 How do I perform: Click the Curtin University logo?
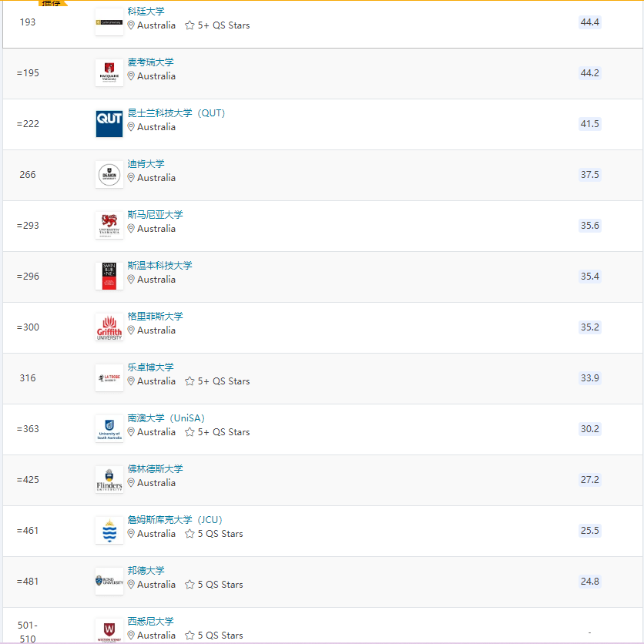[109, 22]
